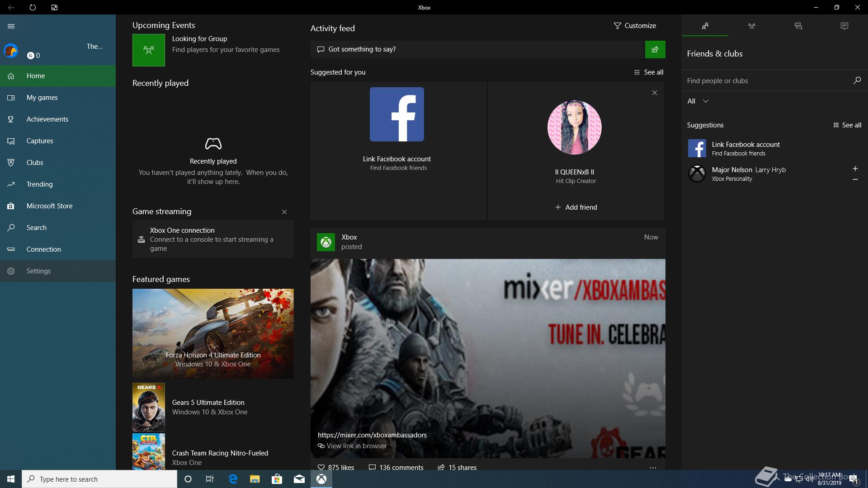The width and height of the screenshot is (868, 488).
Task: Launch Microsoft Edge from taskbar
Action: (233, 479)
